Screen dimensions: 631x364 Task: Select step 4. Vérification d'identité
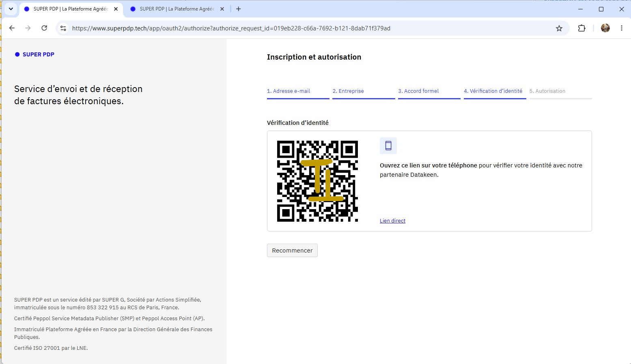pos(495,92)
